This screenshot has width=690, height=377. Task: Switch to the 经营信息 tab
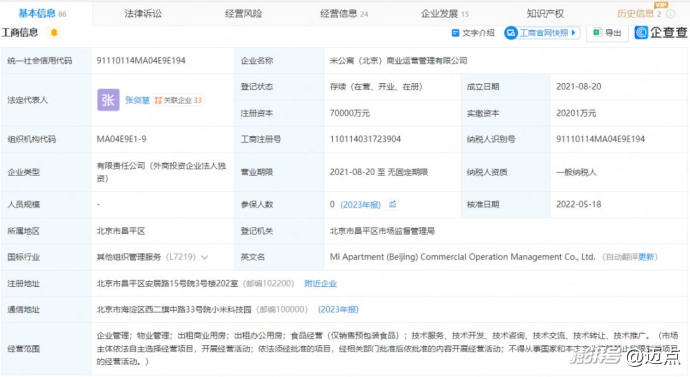pos(344,14)
